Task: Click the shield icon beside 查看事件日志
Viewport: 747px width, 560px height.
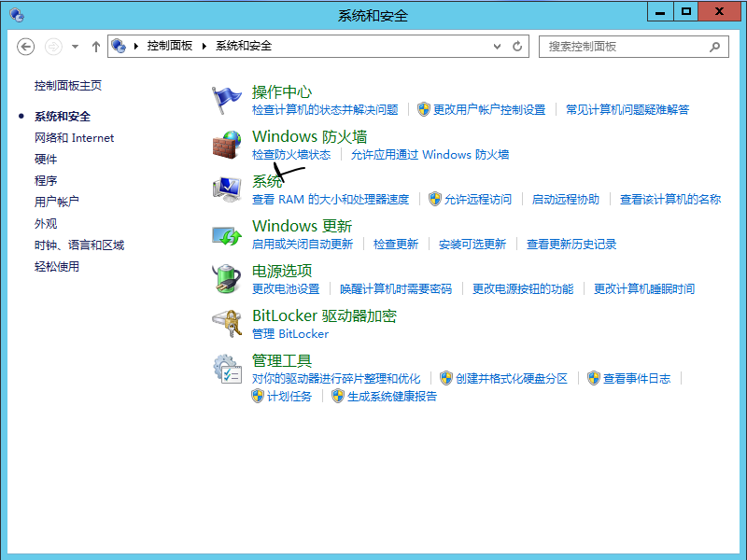Action: (x=594, y=378)
